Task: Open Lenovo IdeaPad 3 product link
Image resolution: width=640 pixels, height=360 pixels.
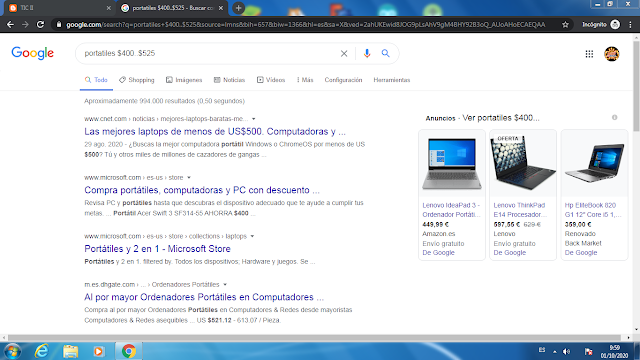Action: pos(451,210)
